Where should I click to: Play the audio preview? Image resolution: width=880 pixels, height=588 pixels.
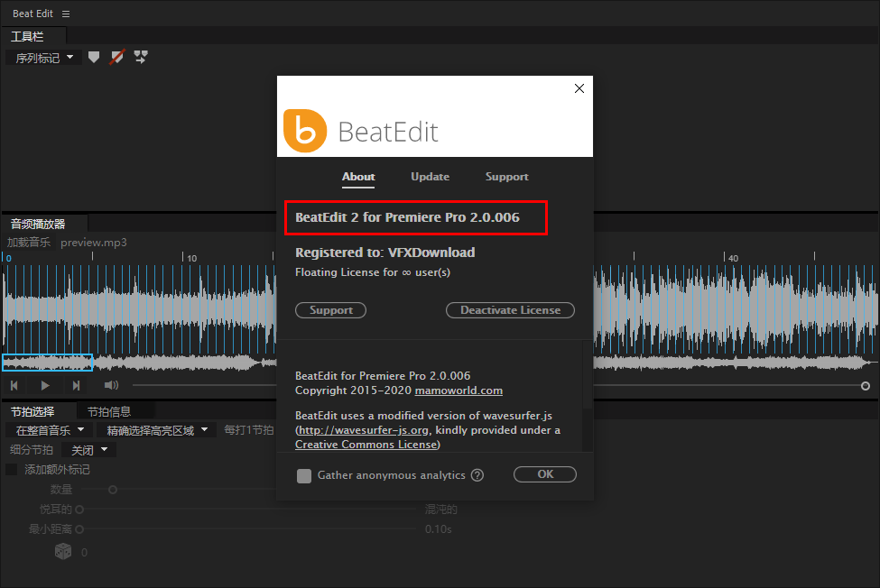pos(45,386)
